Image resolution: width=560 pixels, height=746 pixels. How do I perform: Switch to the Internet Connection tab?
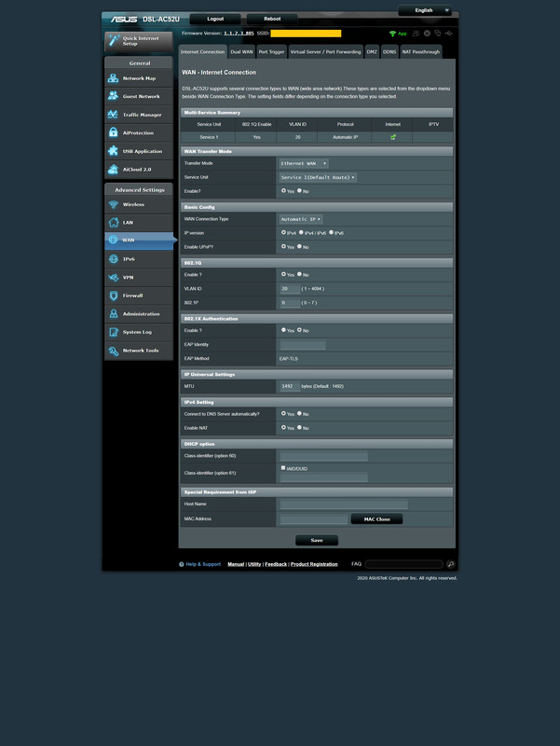pyautogui.click(x=202, y=52)
